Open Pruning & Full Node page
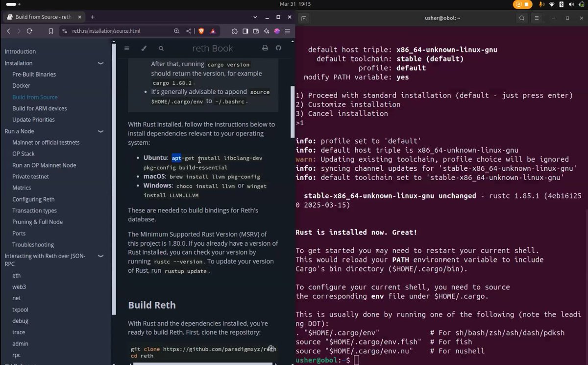This screenshot has height=365, width=588. click(x=37, y=222)
